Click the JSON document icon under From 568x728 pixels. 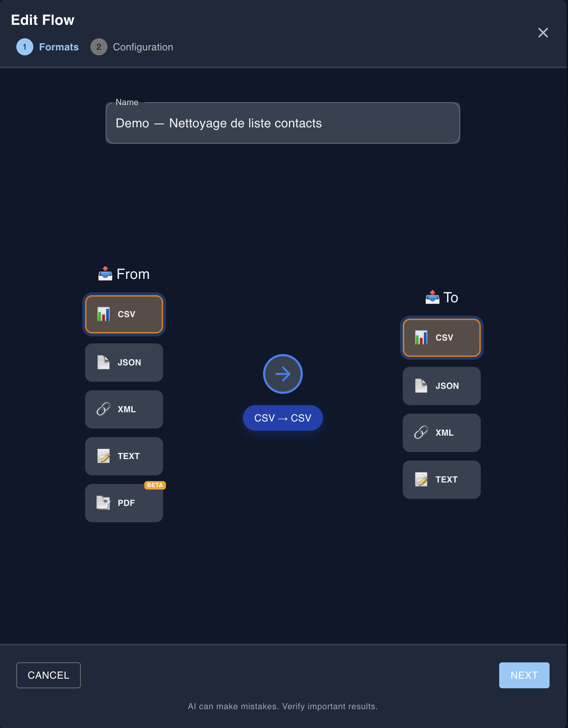103,362
